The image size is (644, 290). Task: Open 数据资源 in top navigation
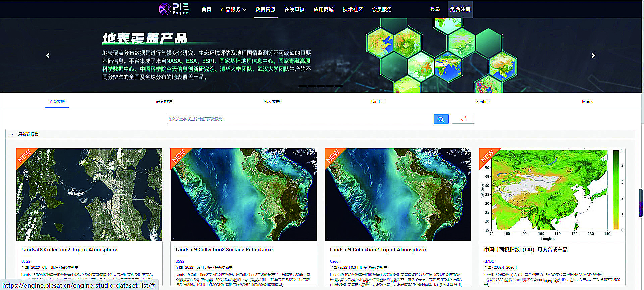click(265, 9)
